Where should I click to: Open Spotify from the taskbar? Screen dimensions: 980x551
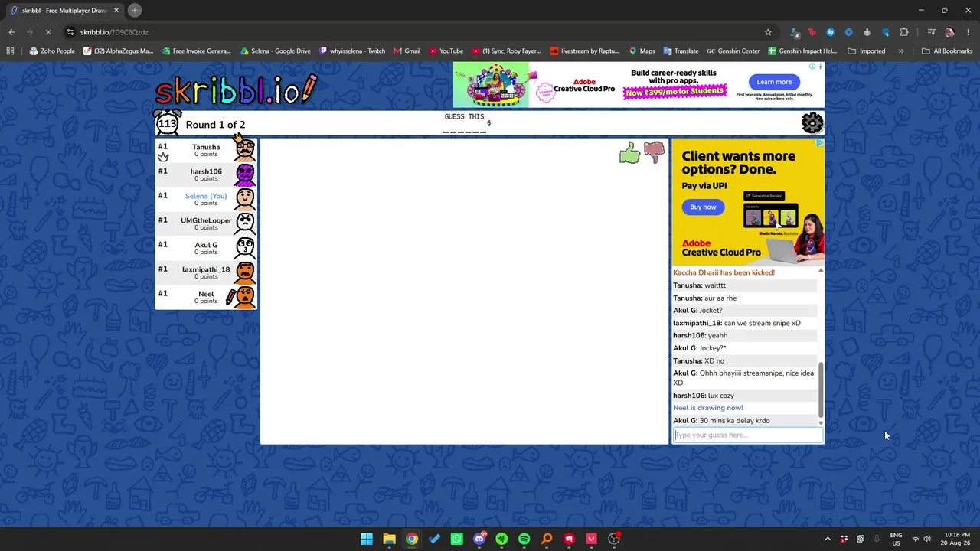pos(524,539)
